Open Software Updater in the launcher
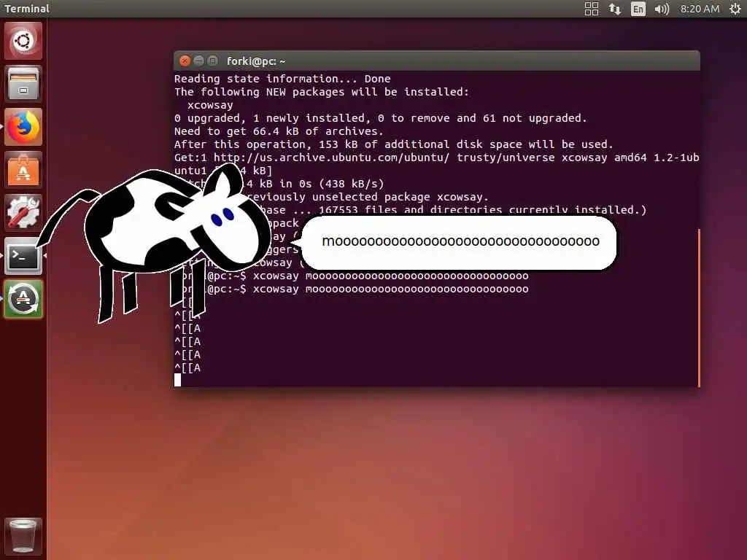Viewport: 747px width, 560px height. pyautogui.click(x=23, y=298)
